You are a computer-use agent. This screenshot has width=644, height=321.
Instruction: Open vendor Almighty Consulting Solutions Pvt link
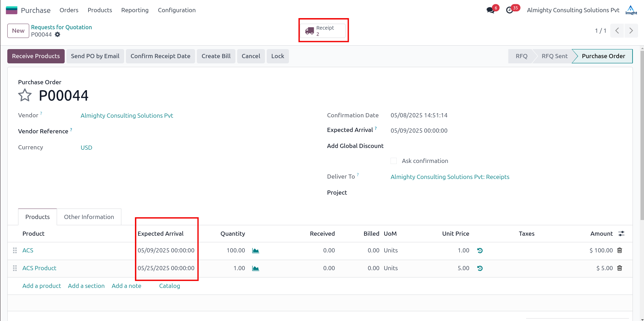pos(127,116)
